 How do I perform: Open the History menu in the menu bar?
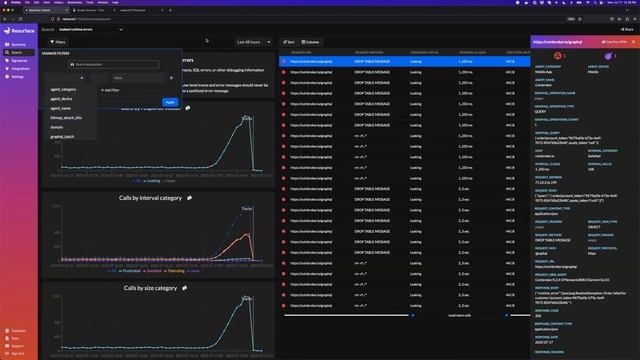coord(58,2)
